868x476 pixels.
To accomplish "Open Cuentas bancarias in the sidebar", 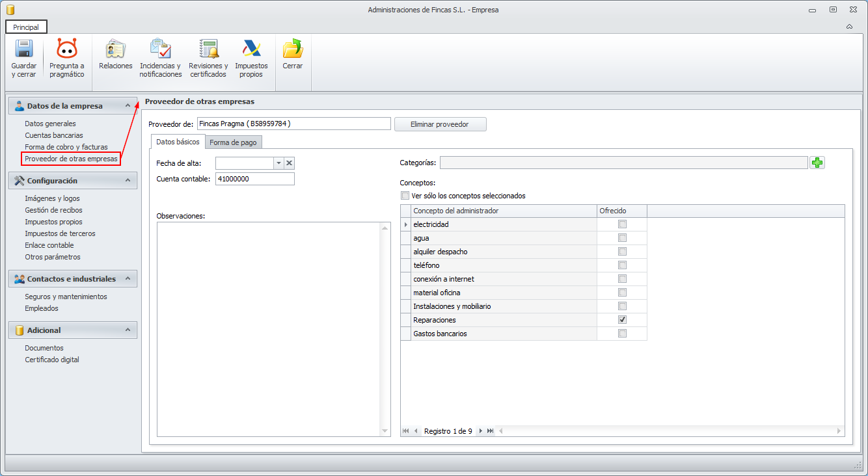I will point(54,135).
